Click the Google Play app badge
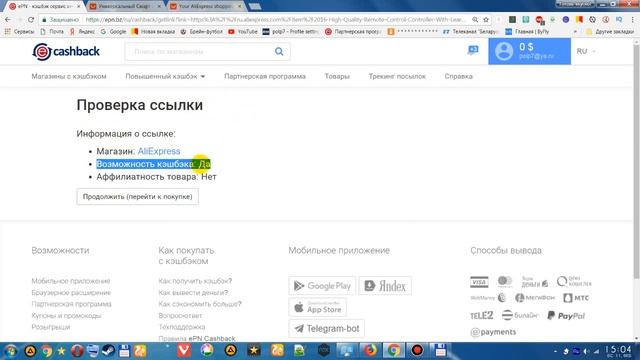 point(322,286)
